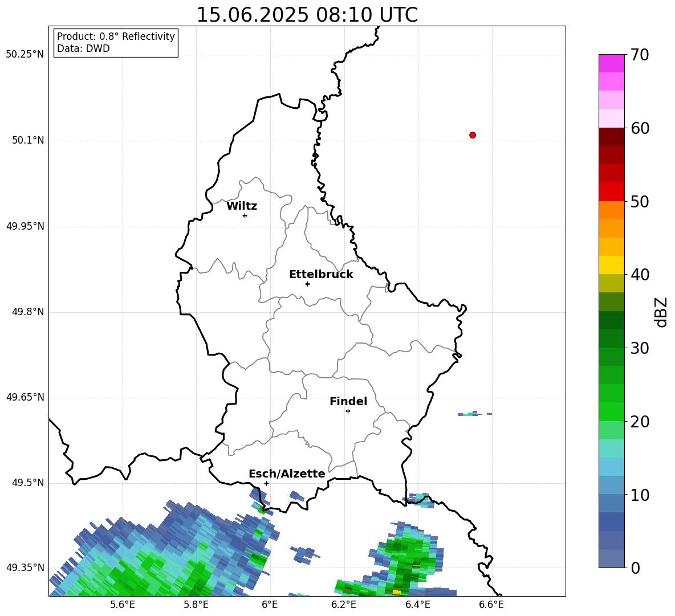675x616 pixels.
Task: Click the Product: 0.8° Reflectivity text
Action: coord(116,36)
